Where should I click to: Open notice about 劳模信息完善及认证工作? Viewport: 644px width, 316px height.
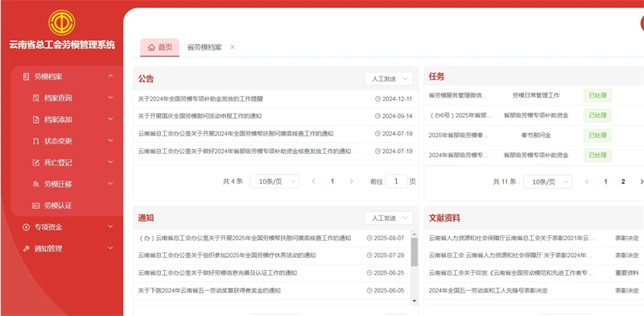pyautogui.click(x=217, y=272)
